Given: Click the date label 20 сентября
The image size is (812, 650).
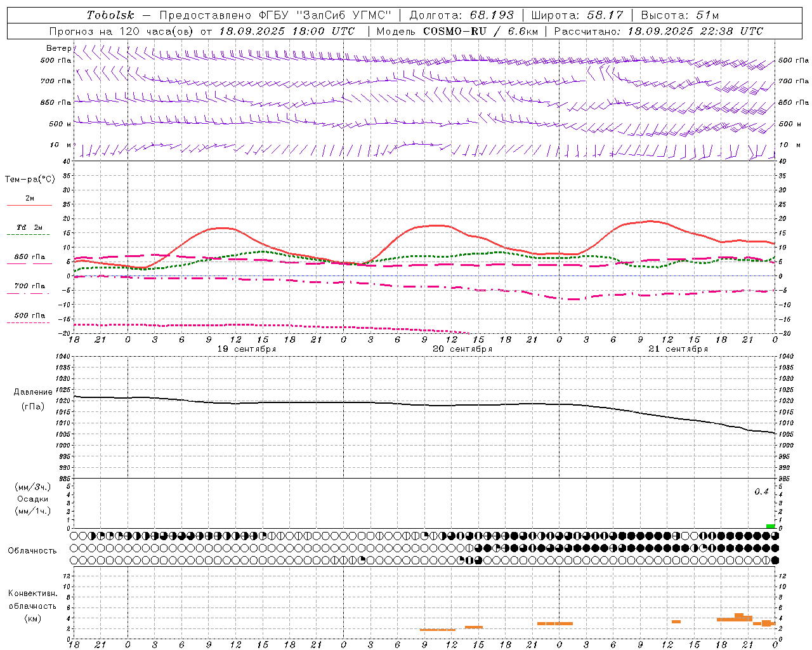Looking at the screenshot, I should (462, 349).
